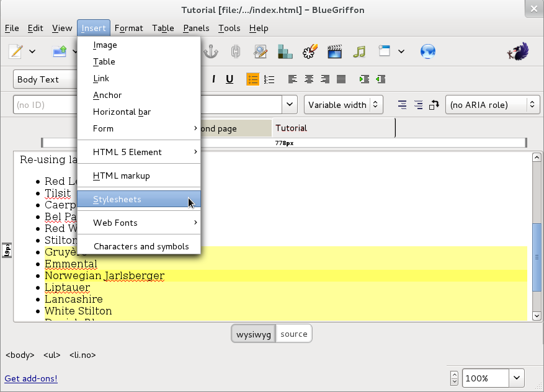Click the anchor icon in the toolbar
Viewport: 544px width, 392px height.
point(212,52)
